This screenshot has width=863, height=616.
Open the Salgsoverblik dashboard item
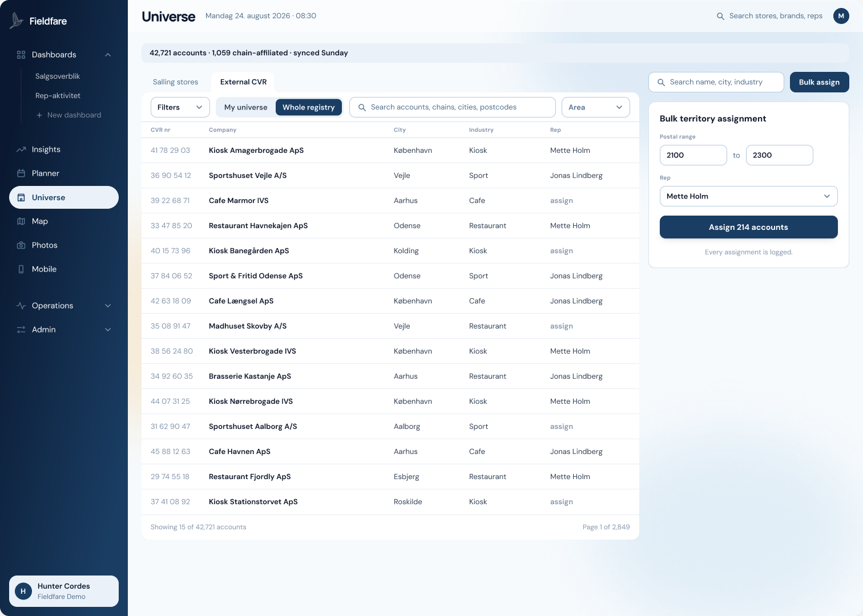58,76
